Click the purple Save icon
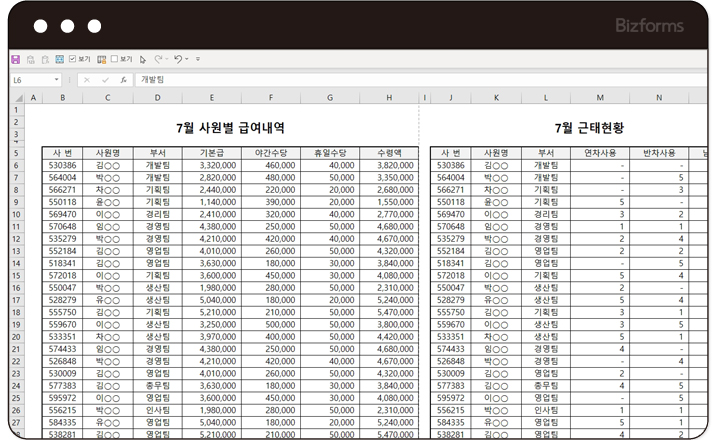The image size is (715, 440). (x=15, y=59)
